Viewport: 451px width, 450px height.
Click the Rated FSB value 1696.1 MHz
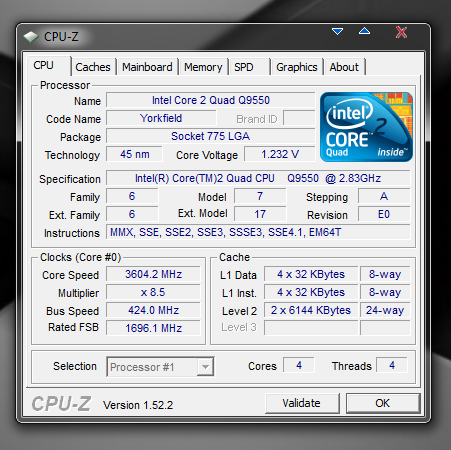tap(153, 328)
